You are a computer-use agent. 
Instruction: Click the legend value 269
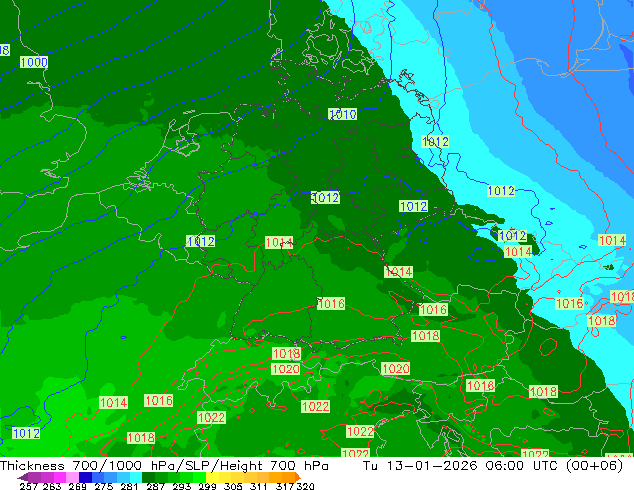pyautogui.click(x=77, y=486)
